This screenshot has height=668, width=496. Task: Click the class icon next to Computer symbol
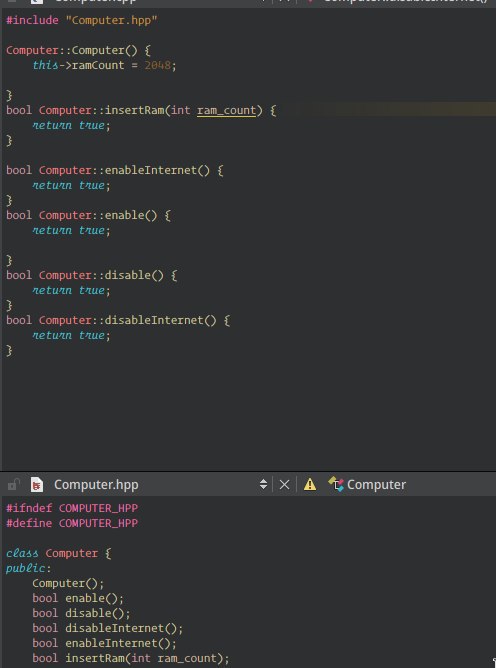point(336,484)
